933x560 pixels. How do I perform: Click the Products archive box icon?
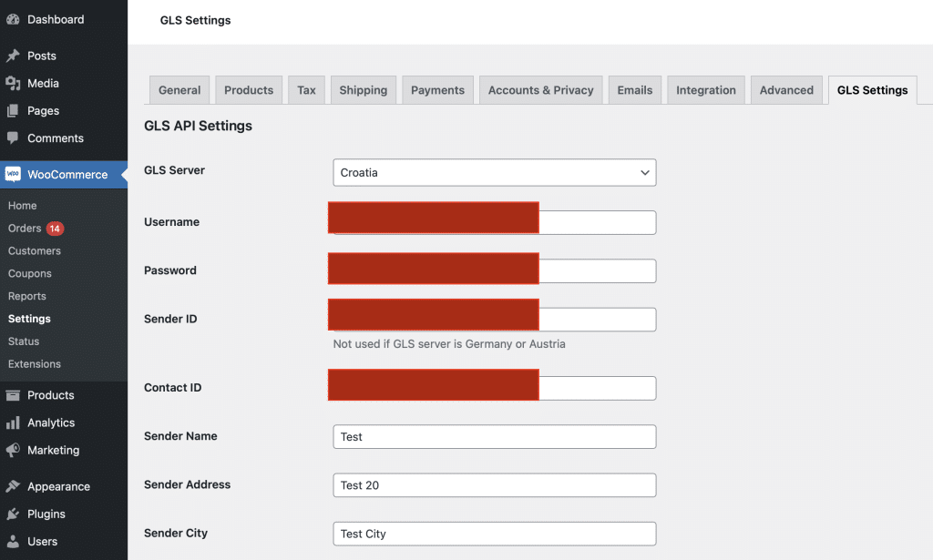13,395
